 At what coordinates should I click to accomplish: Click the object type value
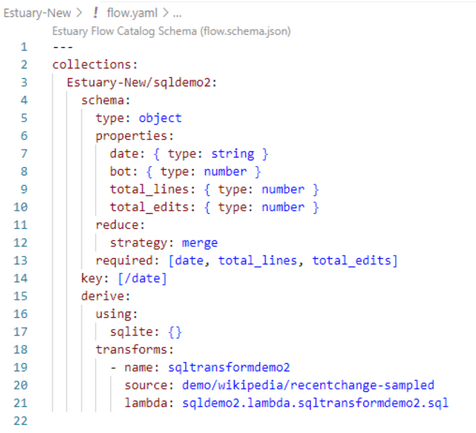pos(160,118)
